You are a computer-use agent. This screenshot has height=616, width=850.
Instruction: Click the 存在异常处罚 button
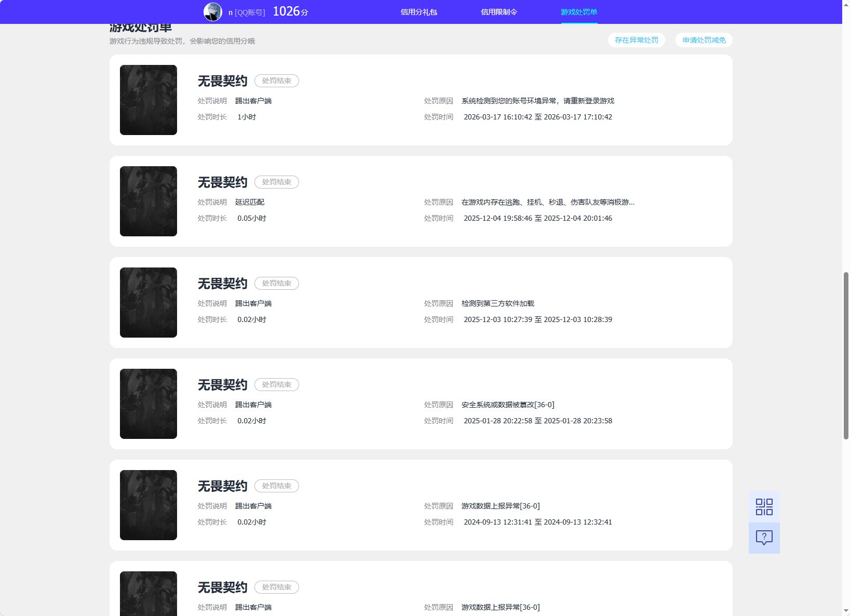pos(637,40)
